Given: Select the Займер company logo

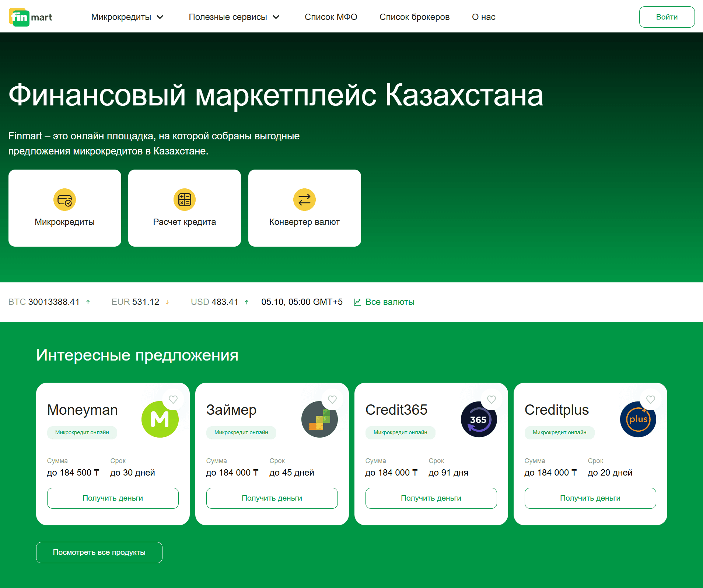Looking at the screenshot, I should pyautogui.click(x=319, y=419).
